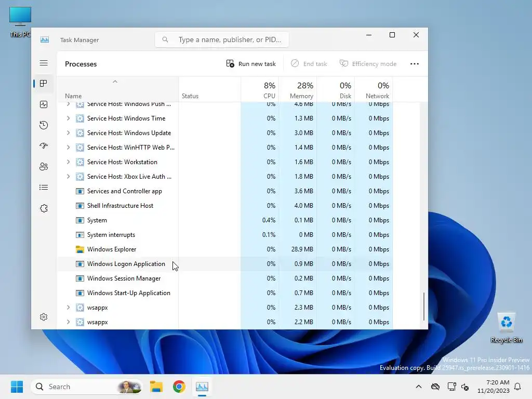Open File Explorer from the taskbar
This screenshot has width=532, height=399.
pos(156,387)
